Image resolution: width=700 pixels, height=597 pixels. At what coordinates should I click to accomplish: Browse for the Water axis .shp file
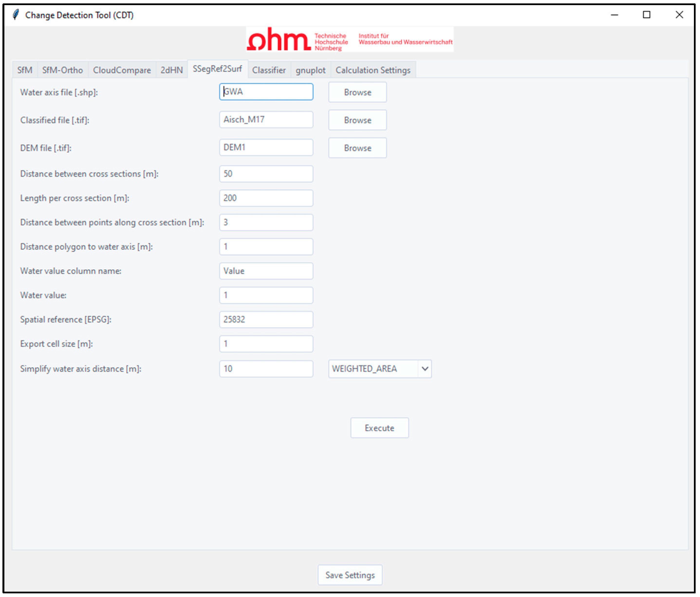358,92
